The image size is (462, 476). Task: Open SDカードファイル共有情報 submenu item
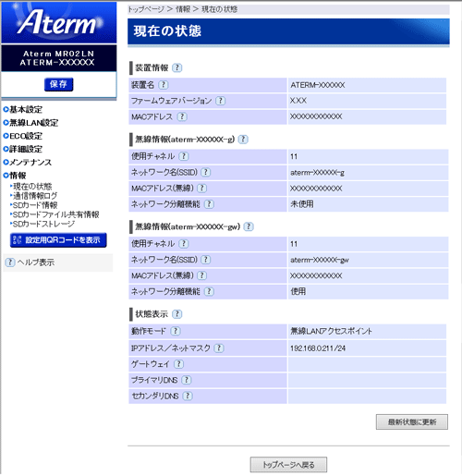[x=55, y=214]
